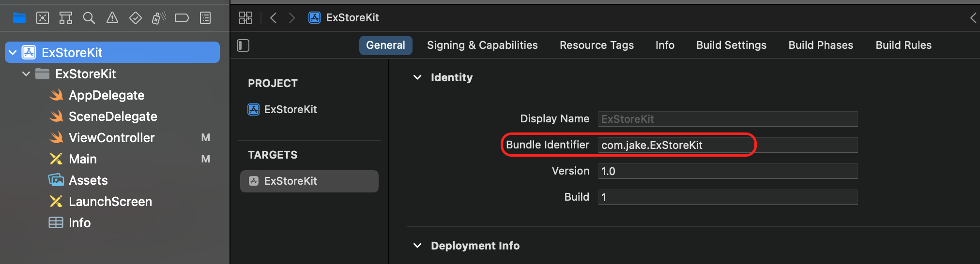Switch to the General tab

tap(385, 45)
